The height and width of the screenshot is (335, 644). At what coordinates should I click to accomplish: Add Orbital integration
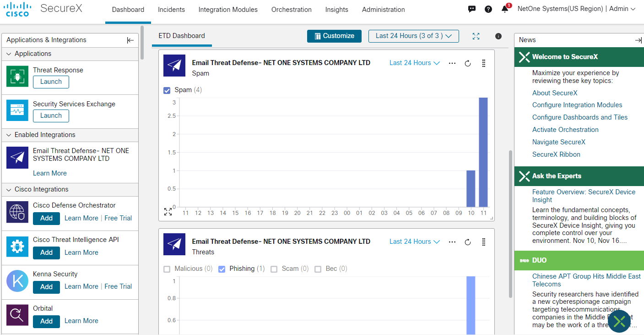pos(46,321)
